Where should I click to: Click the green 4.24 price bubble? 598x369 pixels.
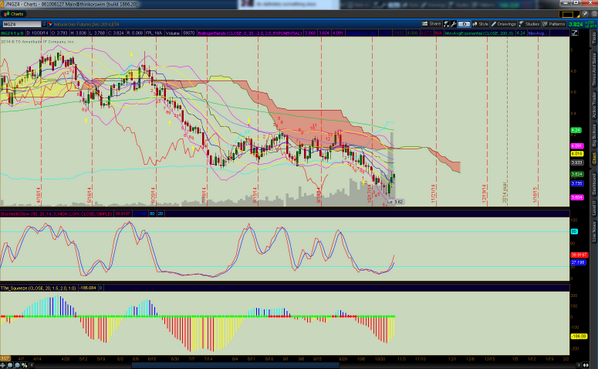point(576,130)
